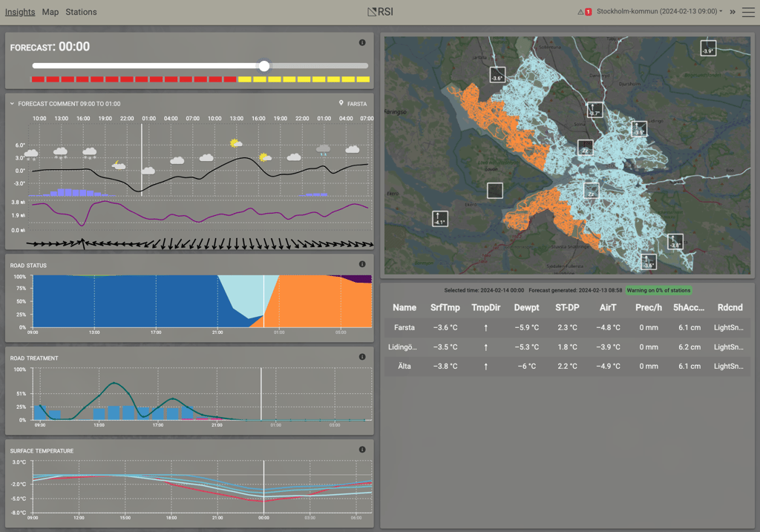Click the 'Forecast generated: 2024-02-13 08:58' text
The image size is (760, 532).
point(575,290)
